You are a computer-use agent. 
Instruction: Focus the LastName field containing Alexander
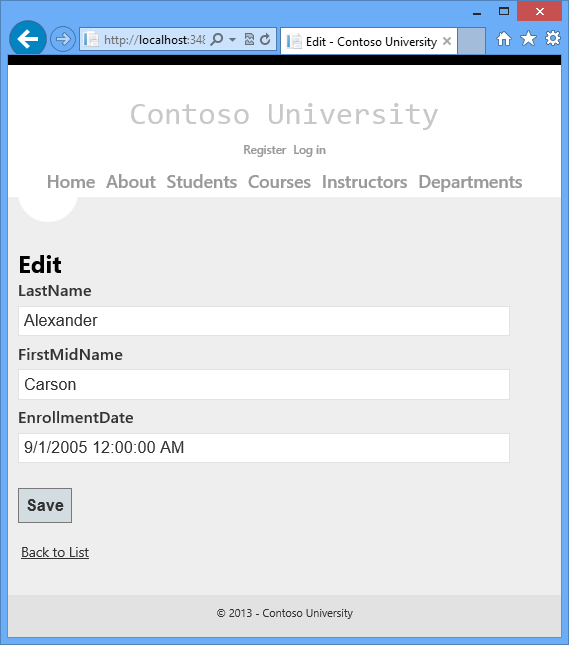(x=264, y=321)
